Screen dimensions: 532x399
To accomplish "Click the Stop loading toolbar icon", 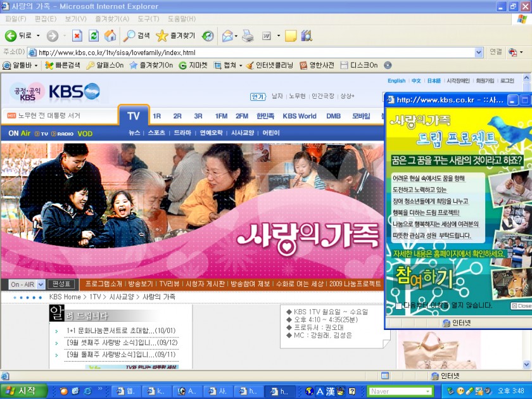I will 77,35.
